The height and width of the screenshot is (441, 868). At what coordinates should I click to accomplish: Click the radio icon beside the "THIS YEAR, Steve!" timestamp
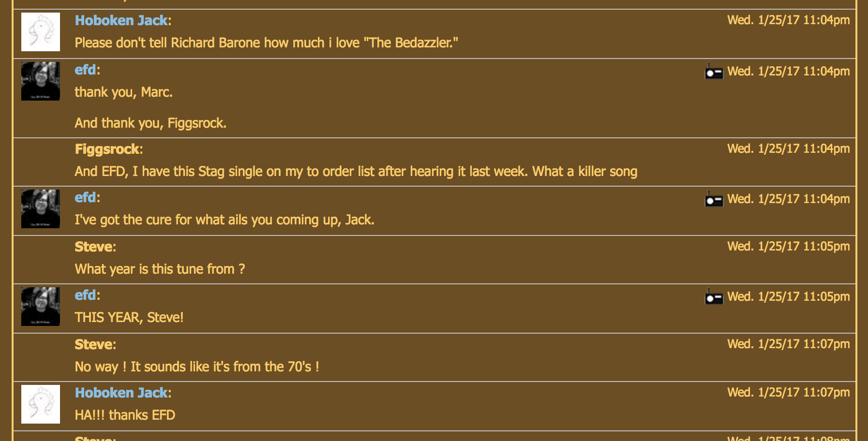[714, 296]
